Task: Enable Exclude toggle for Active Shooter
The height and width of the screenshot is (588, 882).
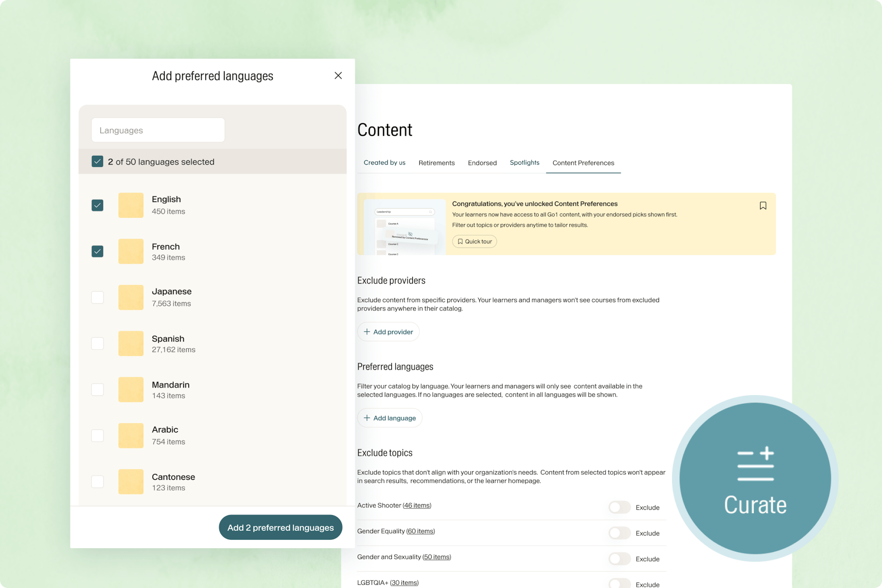Action: (619, 507)
